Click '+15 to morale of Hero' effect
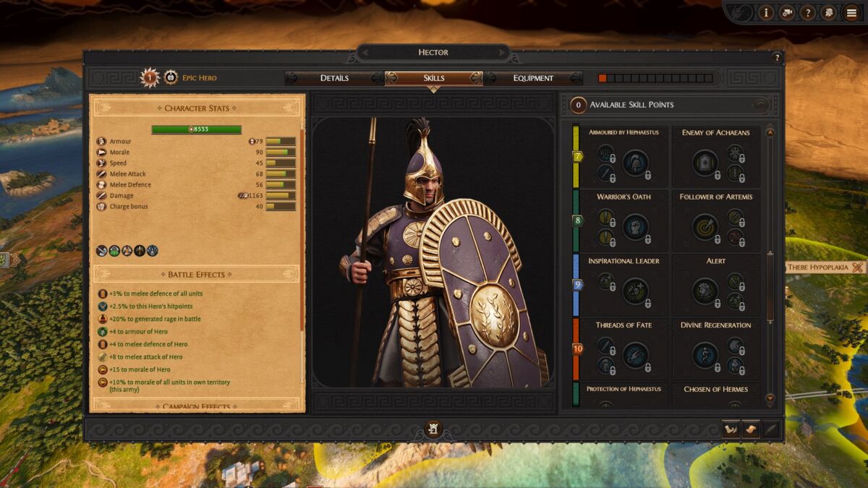868x488 pixels. point(140,369)
